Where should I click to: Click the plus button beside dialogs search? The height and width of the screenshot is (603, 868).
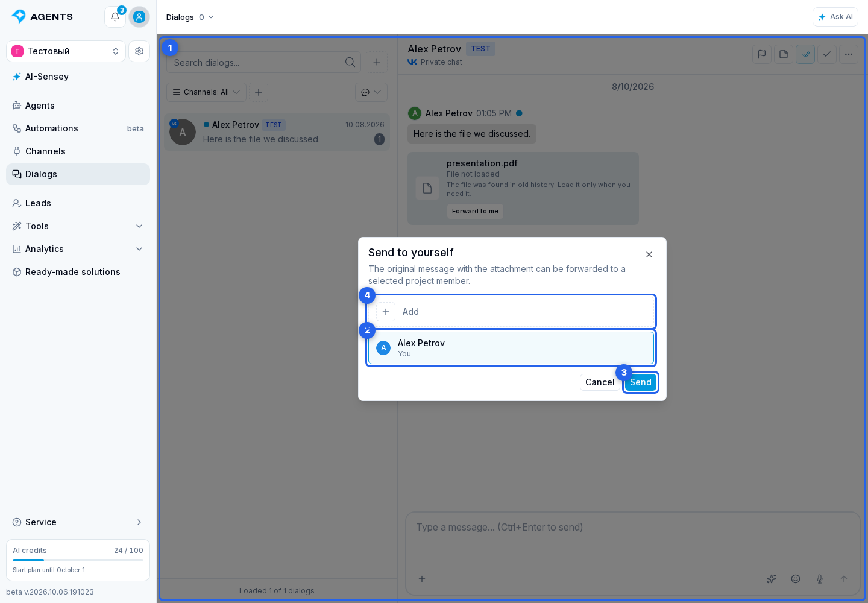click(377, 62)
